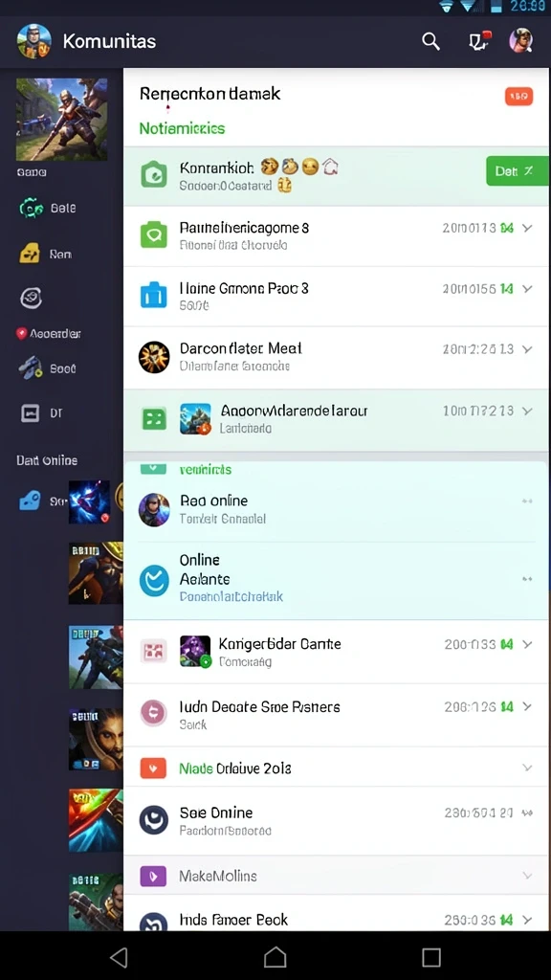
Task: Open the red Aeoerder sidebar item
Action: (x=49, y=334)
